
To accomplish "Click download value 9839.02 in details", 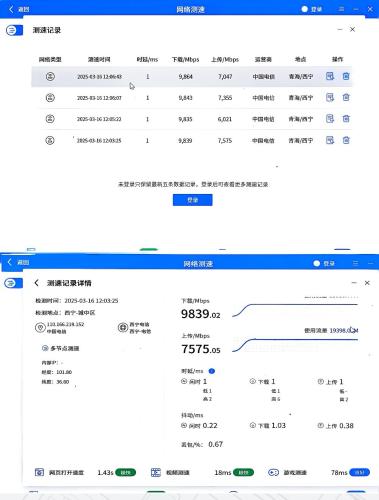I will (201, 314).
